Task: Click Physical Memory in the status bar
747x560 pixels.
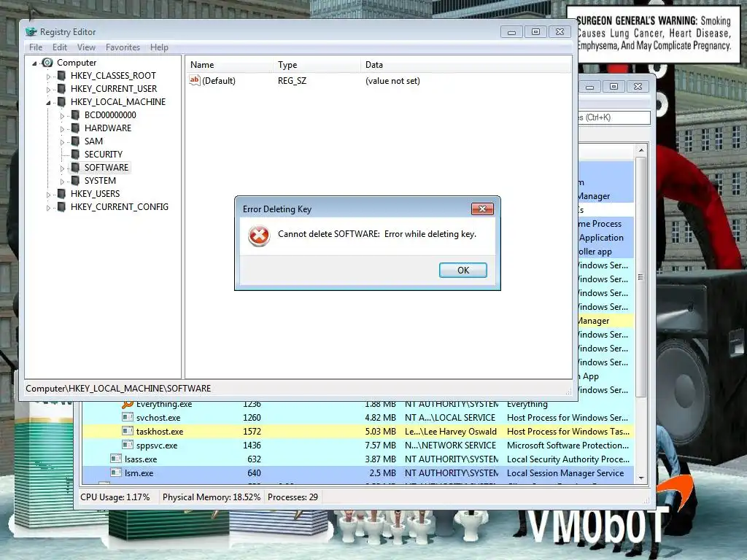Action: pyautogui.click(x=212, y=497)
